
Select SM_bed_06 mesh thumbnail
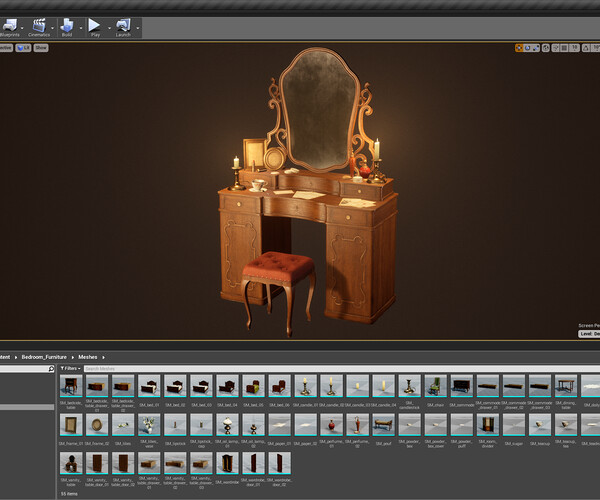pyautogui.click(x=279, y=386)
